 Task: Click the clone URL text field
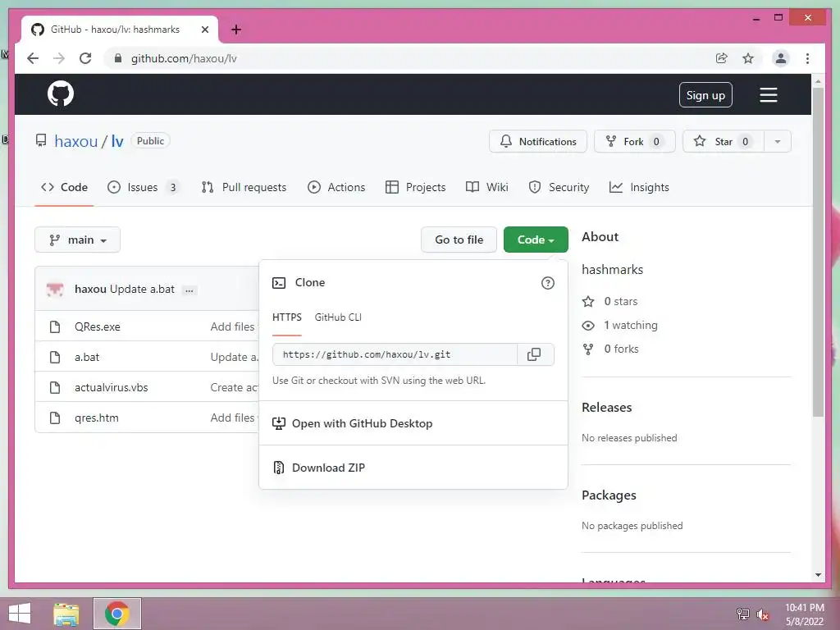[395, 354]
